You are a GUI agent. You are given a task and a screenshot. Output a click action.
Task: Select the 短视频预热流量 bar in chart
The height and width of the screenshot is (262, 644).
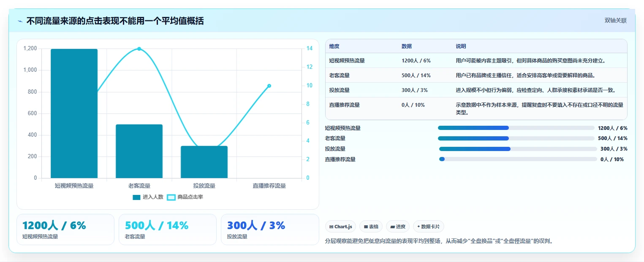pyautogui.click(x=74, y=113)
